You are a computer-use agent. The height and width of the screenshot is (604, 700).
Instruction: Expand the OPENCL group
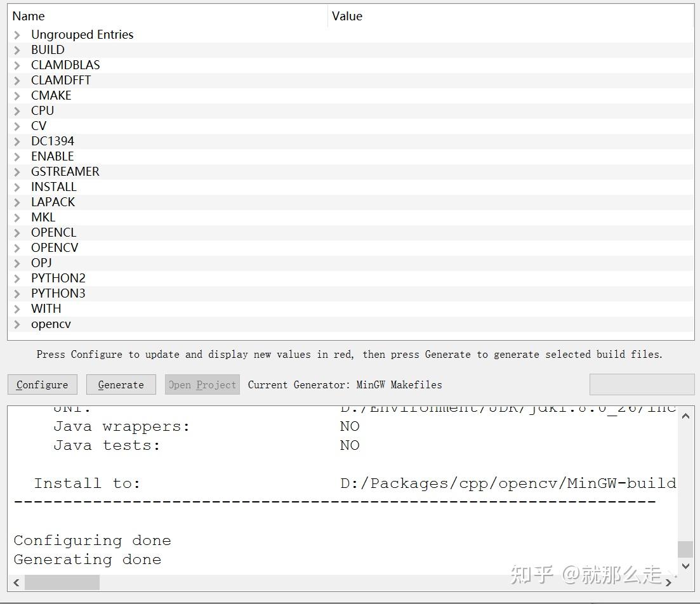17,232
